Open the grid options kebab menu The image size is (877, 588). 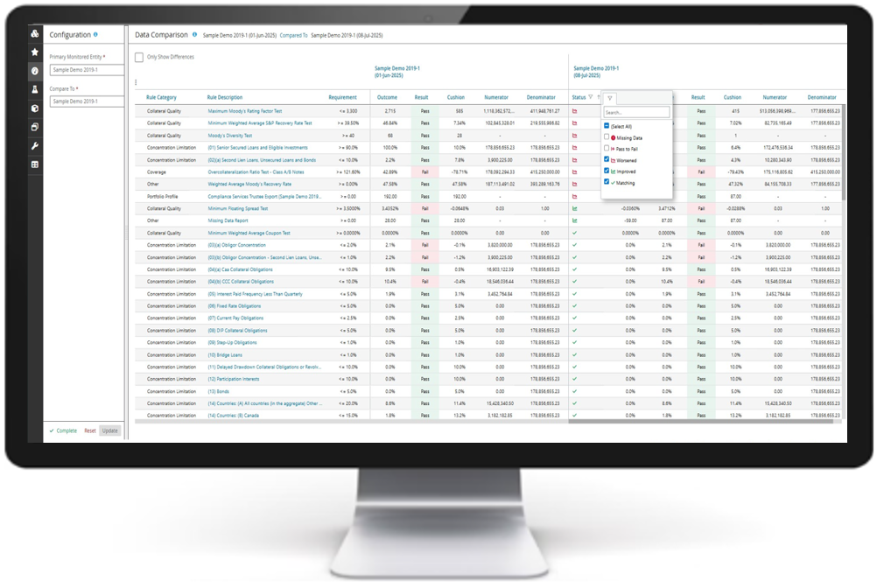click(136, 83)
